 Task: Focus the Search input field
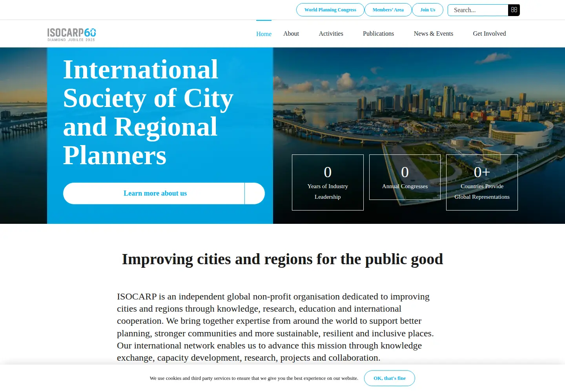click(478, 10)
